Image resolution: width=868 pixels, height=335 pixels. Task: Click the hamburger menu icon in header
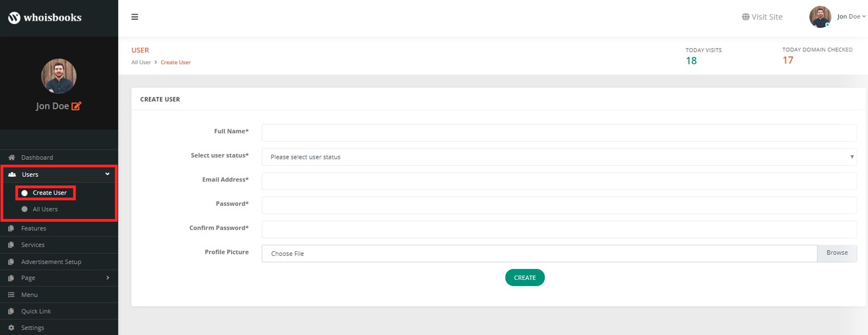click(x=135, y=17)
